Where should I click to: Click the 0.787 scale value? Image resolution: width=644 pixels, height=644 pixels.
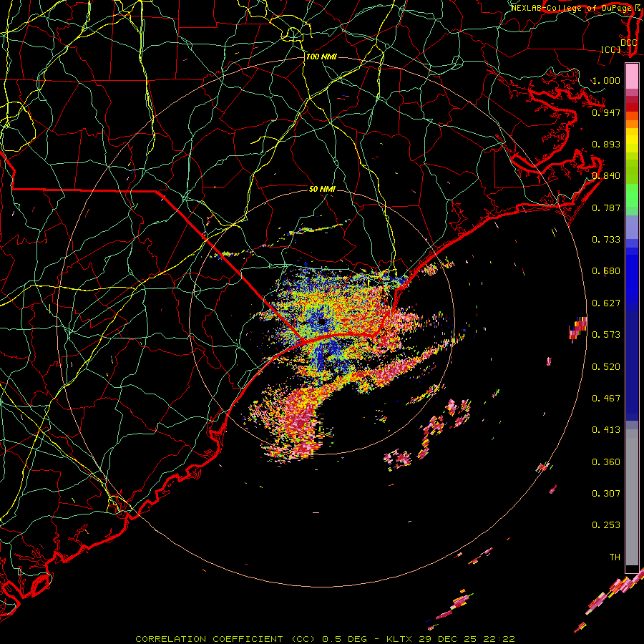pos(606,208)
